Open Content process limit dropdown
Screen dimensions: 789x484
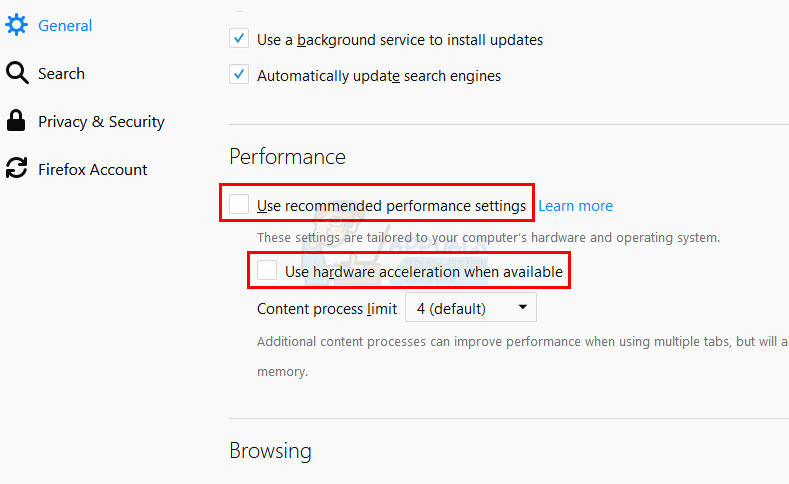[x=470, y=308]
